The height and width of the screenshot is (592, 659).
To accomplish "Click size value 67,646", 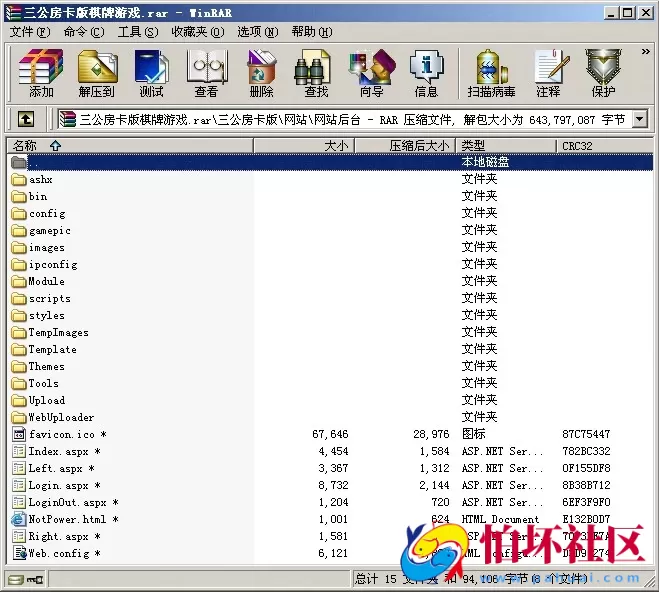I will [330, 434].
